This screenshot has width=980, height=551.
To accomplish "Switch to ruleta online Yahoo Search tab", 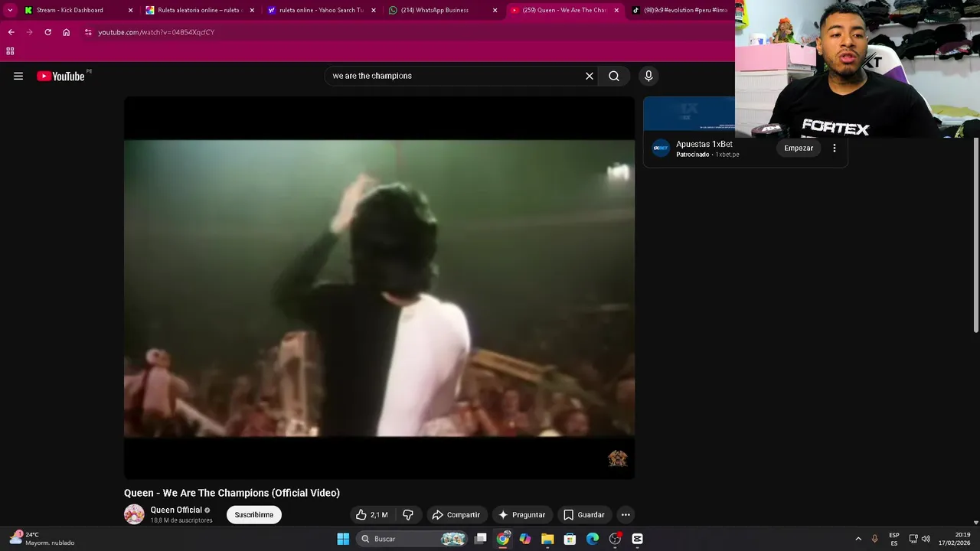I will click(x=321, y=10).
